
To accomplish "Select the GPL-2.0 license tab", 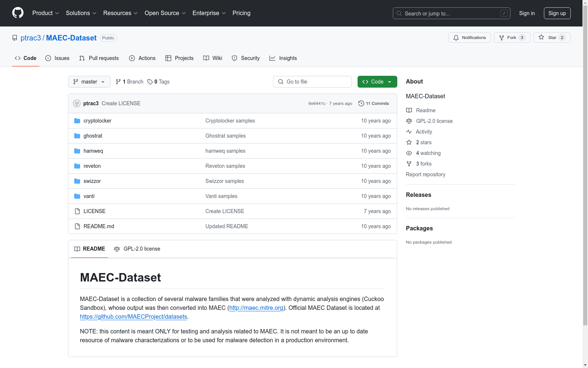I will click(x=137, y=249).
